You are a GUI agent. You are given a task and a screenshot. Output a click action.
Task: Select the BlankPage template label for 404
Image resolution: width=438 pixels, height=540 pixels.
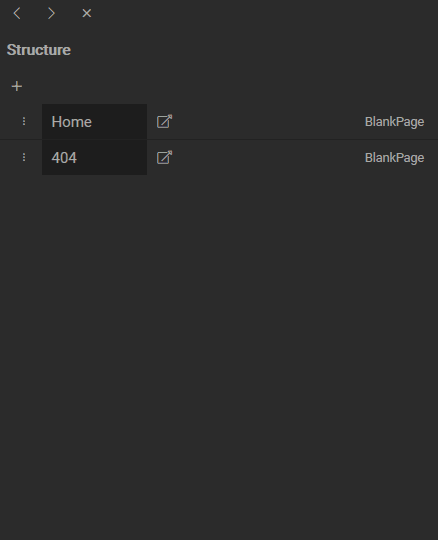[394, 158]
